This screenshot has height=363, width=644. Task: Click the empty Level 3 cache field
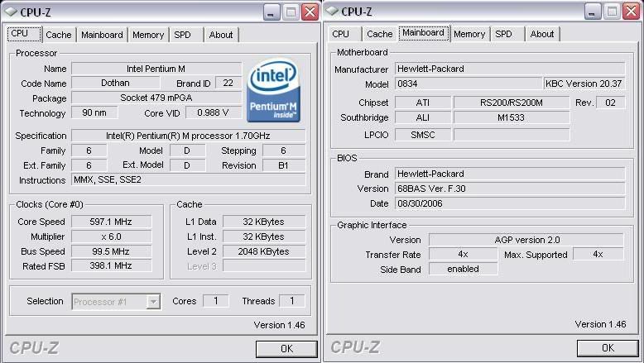pos(264,265)
